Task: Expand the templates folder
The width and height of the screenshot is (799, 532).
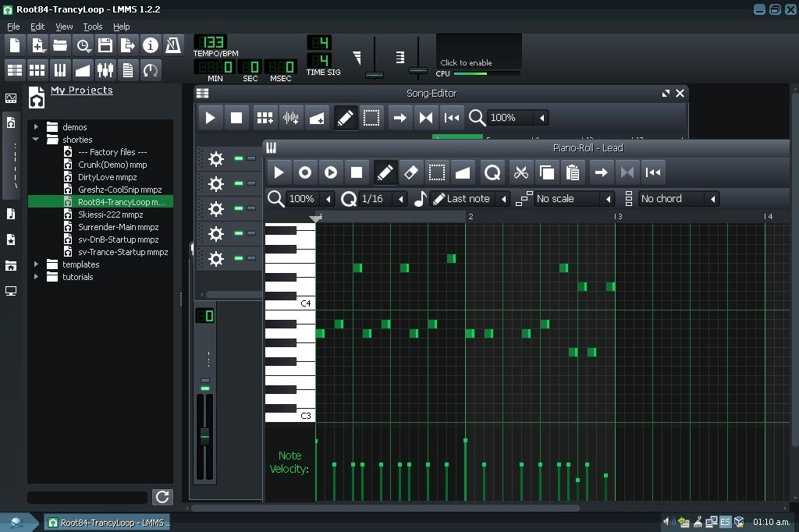Action: click(x=36, y=264)
